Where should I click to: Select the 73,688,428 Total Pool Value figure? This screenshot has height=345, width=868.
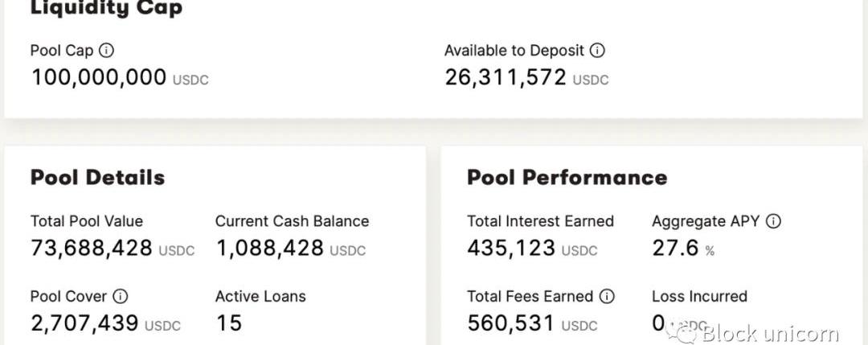pyautogui.click(x=92, y=248)
